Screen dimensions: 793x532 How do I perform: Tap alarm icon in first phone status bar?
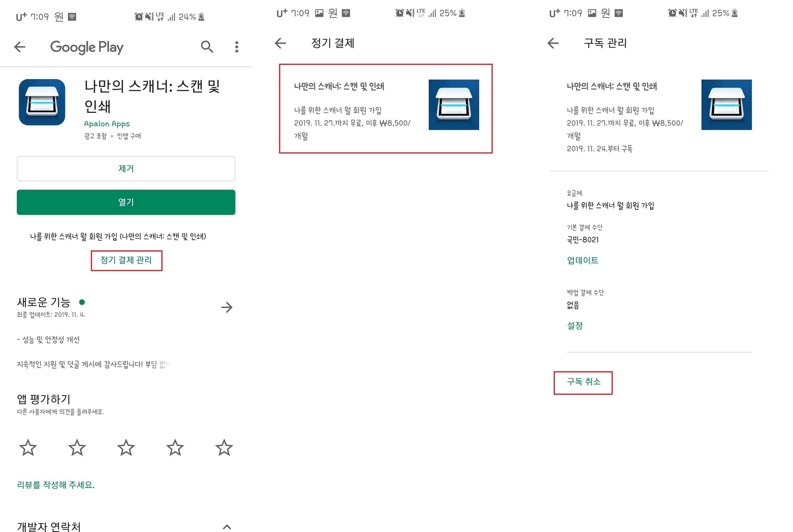pos(138,16)
